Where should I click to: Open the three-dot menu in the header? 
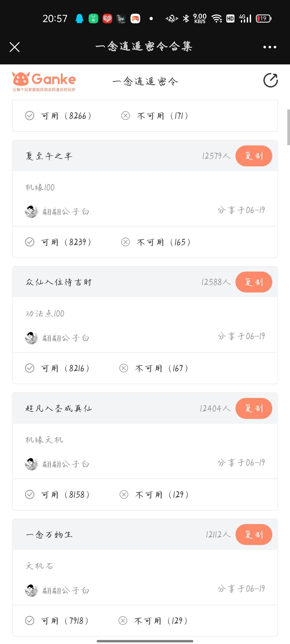coord(270,47)
